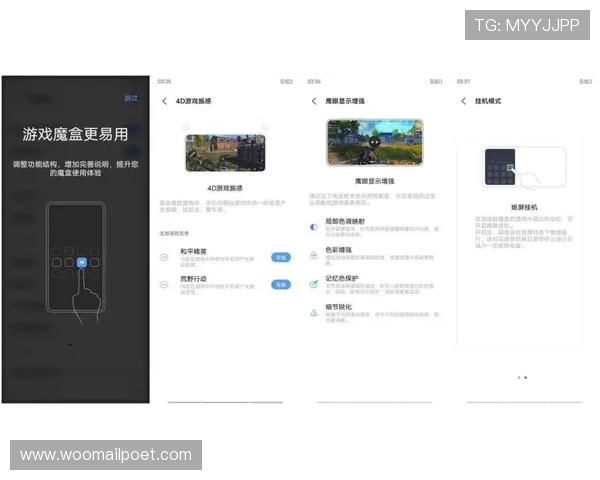Go back from the 挂机模式 screen
Screen dimensions: 600x480
click(x=464, y=101)
